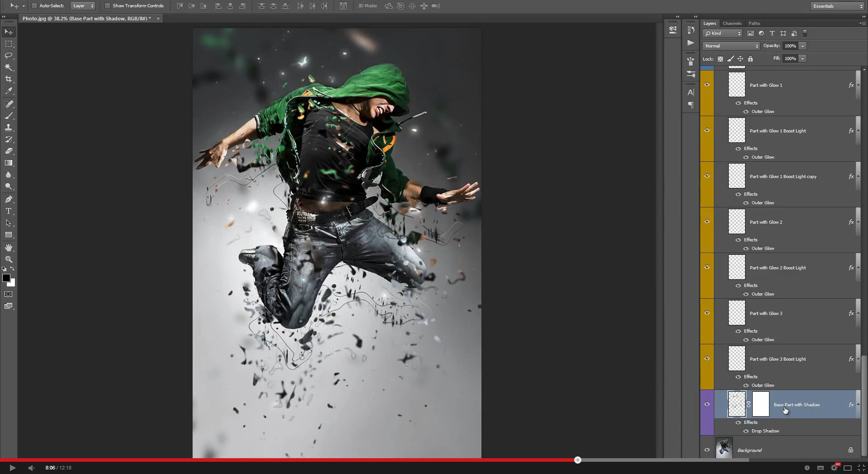Select the Clone Stamp tool
The height and width of the screenshot is (474, 868).
(x=9, y=127)
